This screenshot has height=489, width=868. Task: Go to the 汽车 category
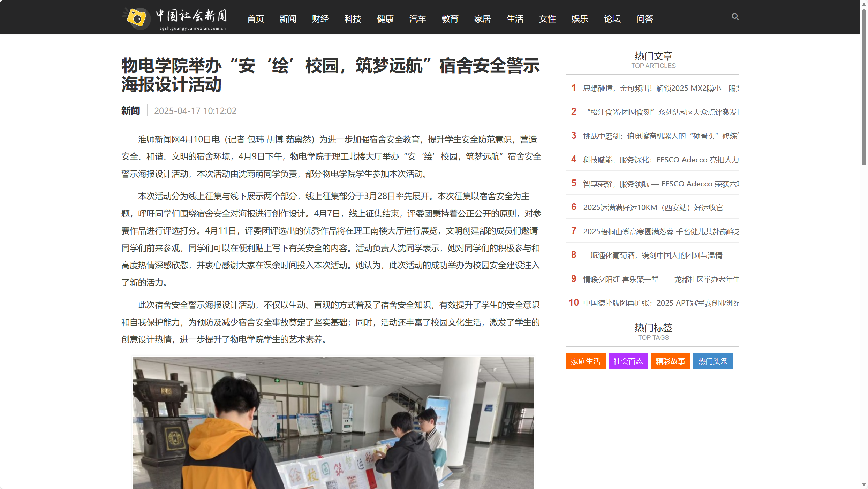click(x=417, y=19)
